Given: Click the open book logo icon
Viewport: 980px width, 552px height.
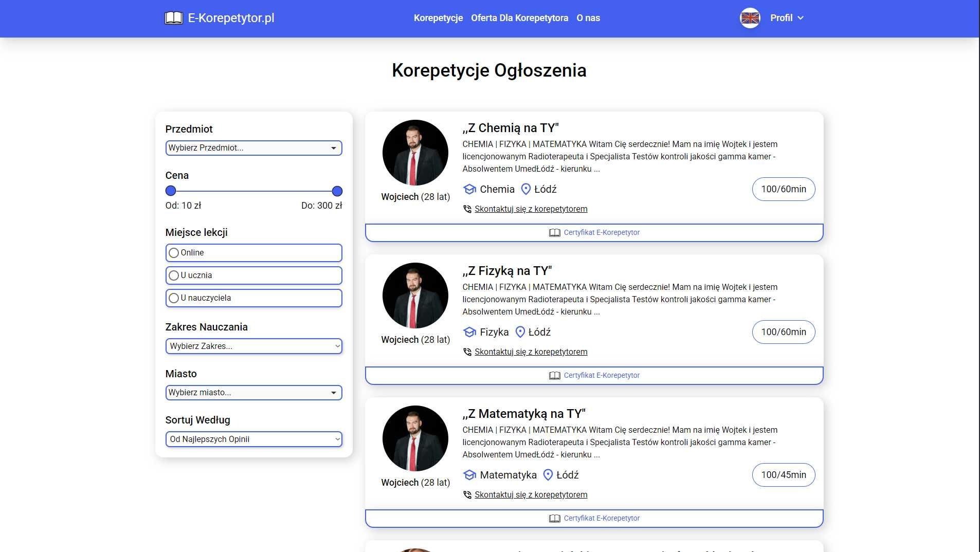Looking at the screenshot, I should pos(174,18).
